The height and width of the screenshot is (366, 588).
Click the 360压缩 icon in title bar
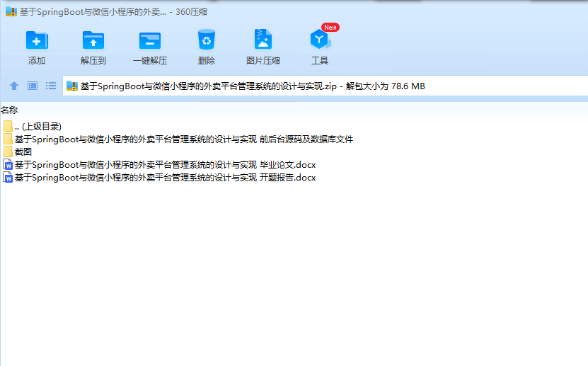(11, 11)
